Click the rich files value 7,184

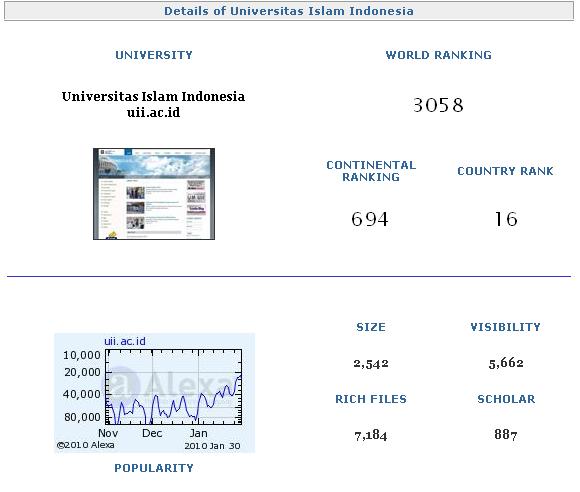tap(371, 435)
